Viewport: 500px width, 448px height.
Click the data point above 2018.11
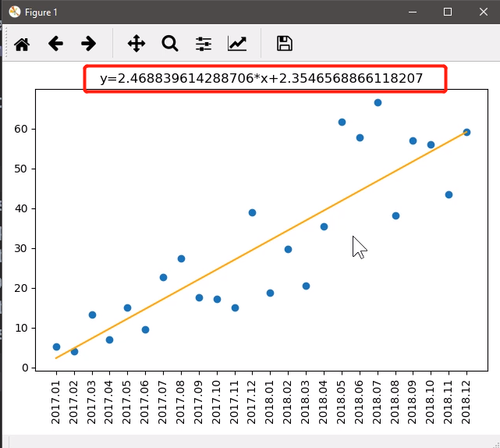449,195
